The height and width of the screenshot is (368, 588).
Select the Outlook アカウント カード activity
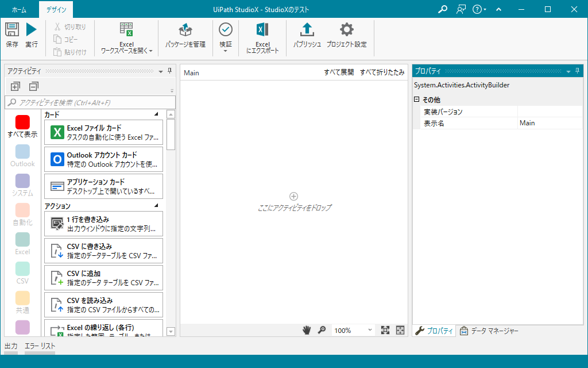(103, 159)
